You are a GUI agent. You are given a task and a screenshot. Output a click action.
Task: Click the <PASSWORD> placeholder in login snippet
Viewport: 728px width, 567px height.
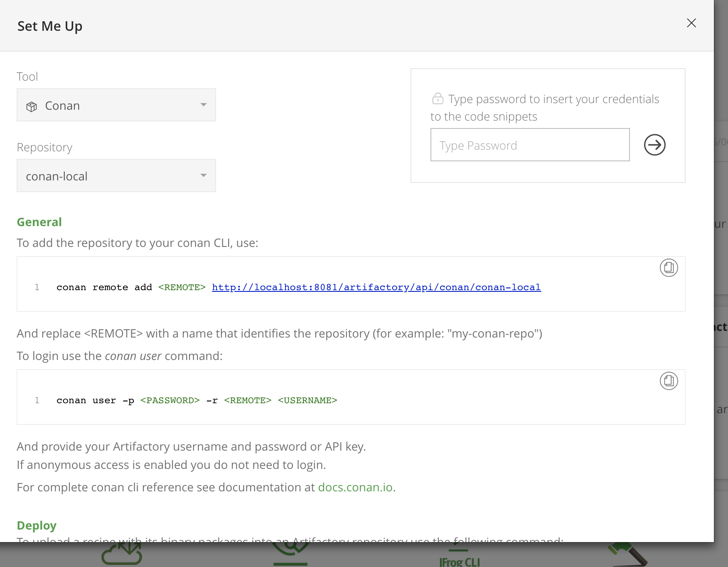170,400
